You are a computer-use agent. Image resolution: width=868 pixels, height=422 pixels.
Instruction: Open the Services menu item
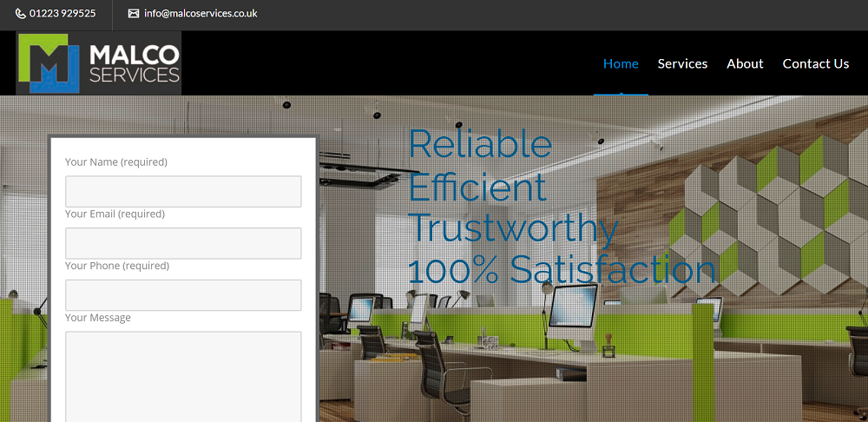tap(682, 63)
